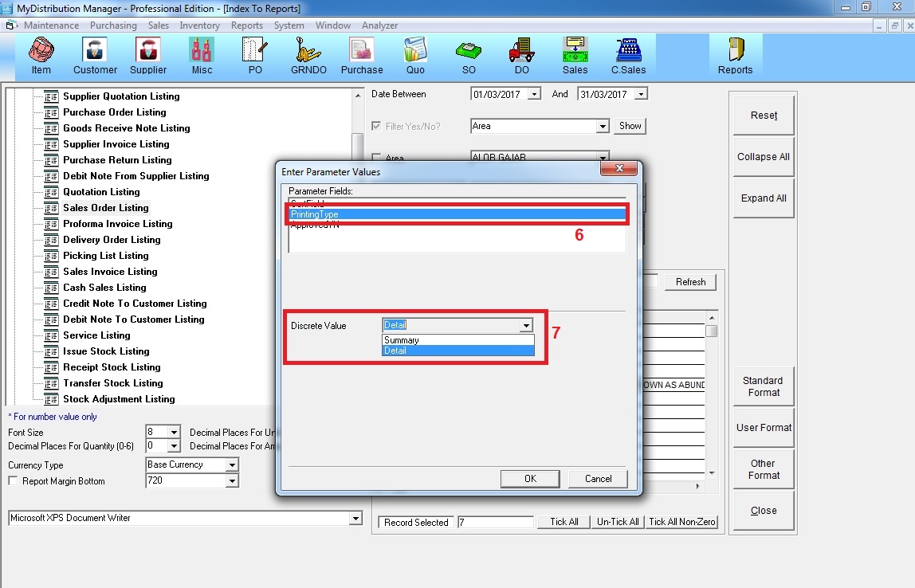Click the DO delivery truck icon
This screenshot has height=588, width=915.
coord(521,55)
